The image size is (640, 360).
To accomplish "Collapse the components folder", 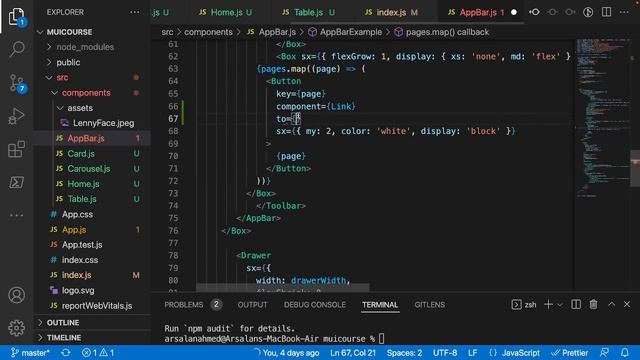I will (86, 93).
